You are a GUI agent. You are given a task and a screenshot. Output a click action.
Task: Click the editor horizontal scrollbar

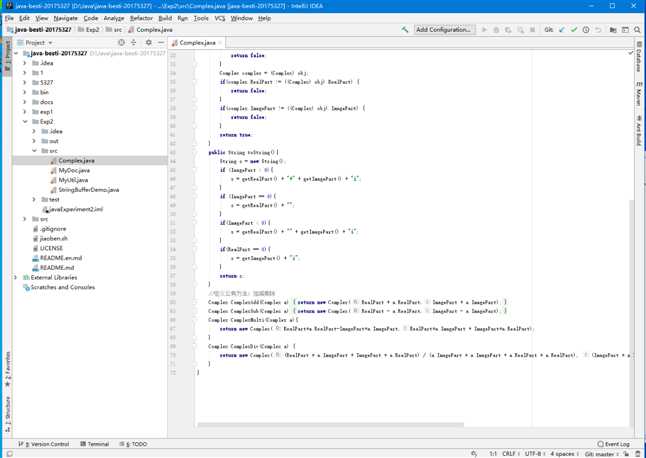point(330,425)
